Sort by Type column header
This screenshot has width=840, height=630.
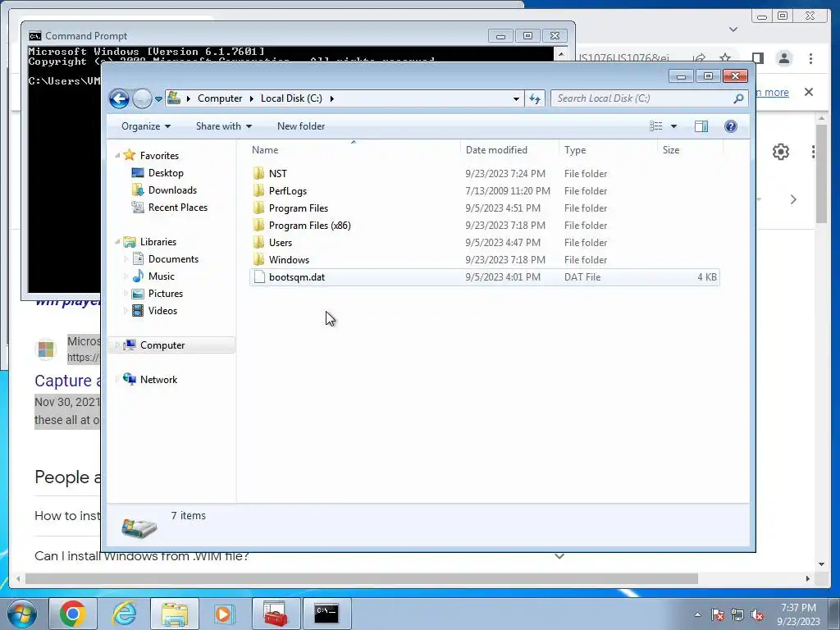click(608, 150)
